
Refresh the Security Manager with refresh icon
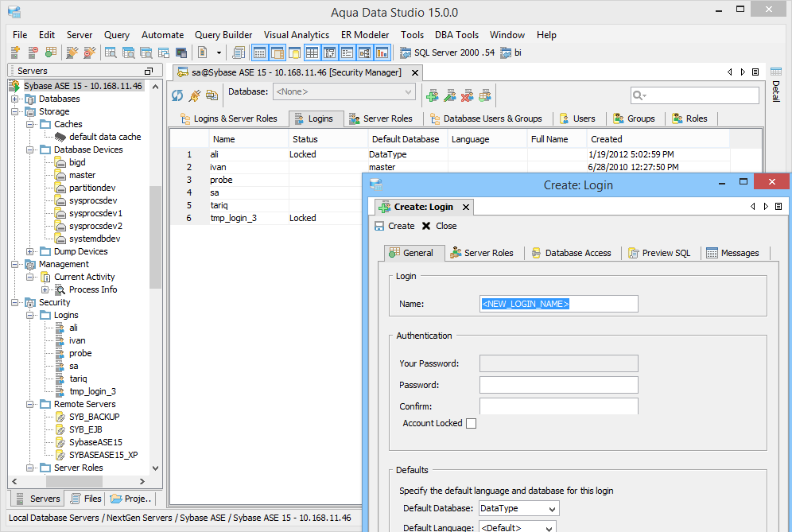coord(177,95)
